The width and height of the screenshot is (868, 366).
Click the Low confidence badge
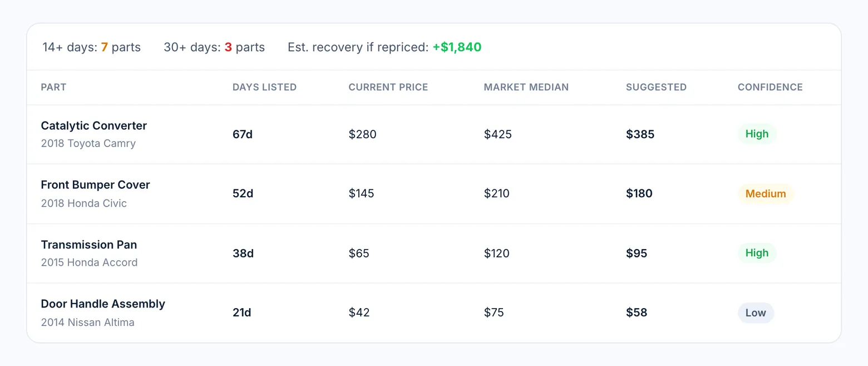tap(756, 313)
